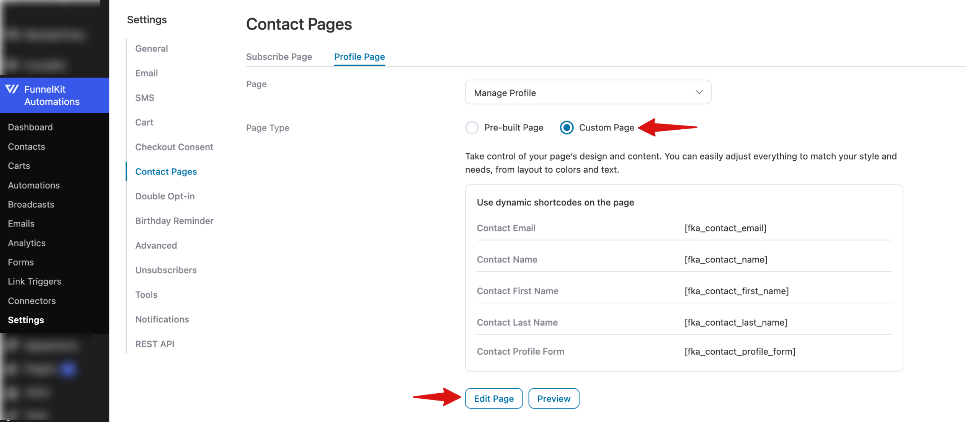Select the Pre-built Page radio button

click(x=472, y=127)
